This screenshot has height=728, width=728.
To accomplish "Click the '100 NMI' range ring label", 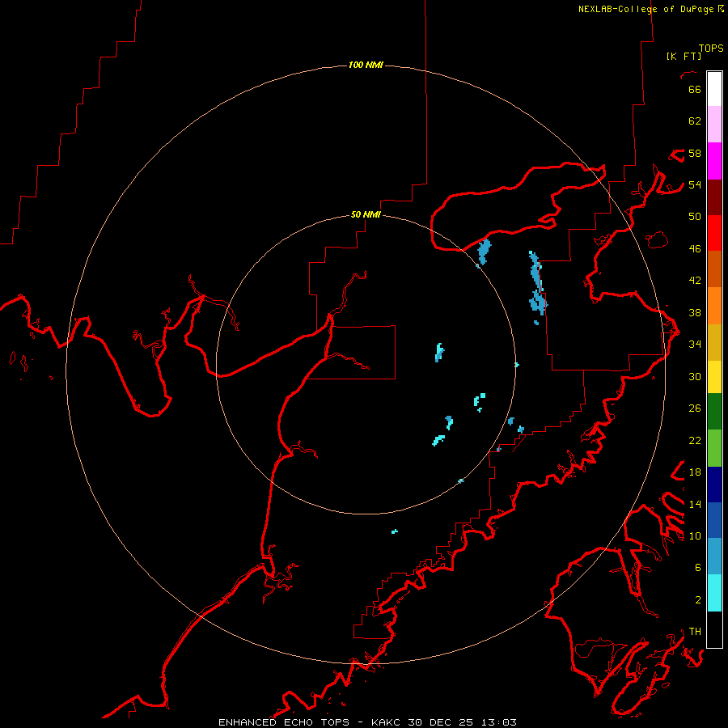I will pos(366,65).
